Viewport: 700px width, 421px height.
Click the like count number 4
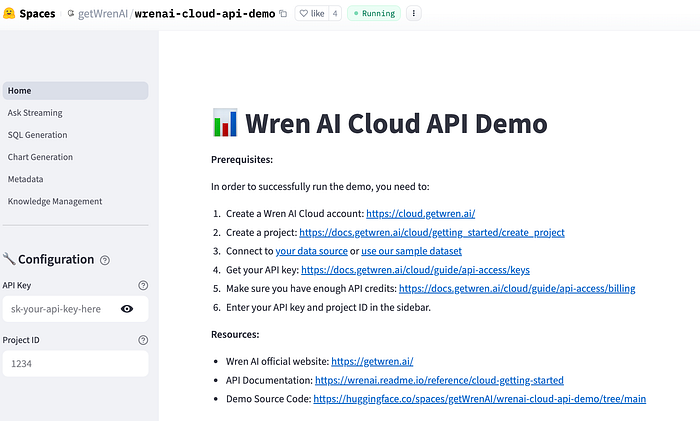pyautogui.click(x=335, y=13)
